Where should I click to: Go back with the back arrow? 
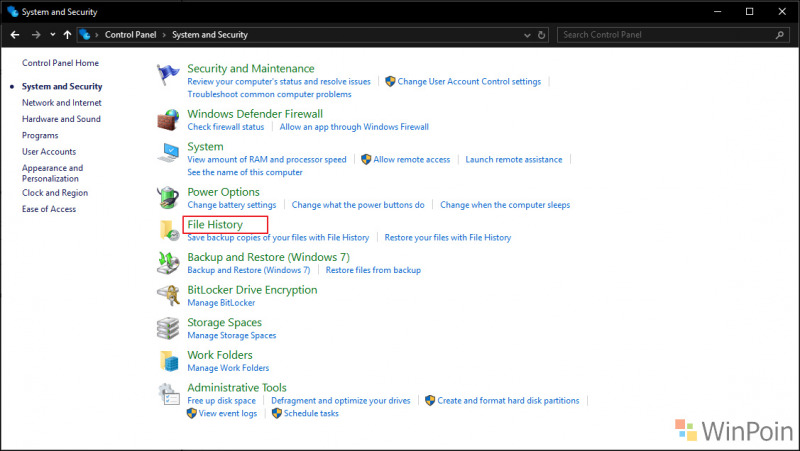(15, 35)
